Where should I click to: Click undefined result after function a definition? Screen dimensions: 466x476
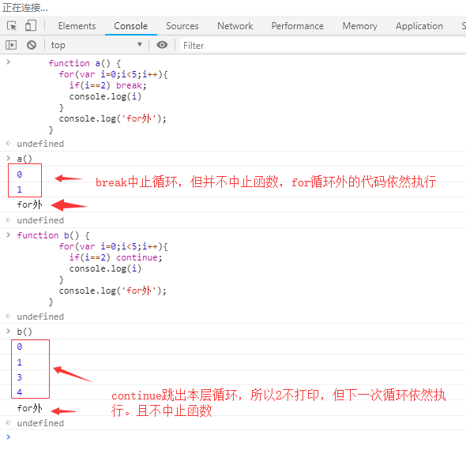coord(40,144)
